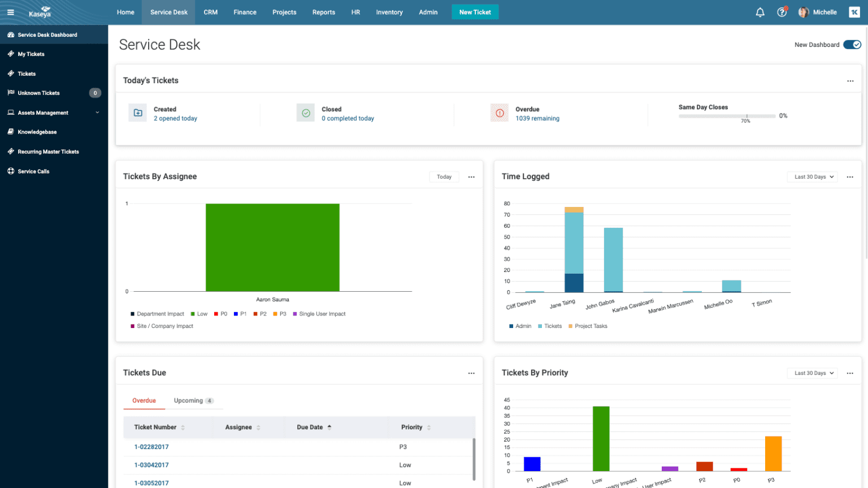The width and height of the screenshot is (868, 488).
Task: Open the help question mark icon
Action: [x=781, y=11]
